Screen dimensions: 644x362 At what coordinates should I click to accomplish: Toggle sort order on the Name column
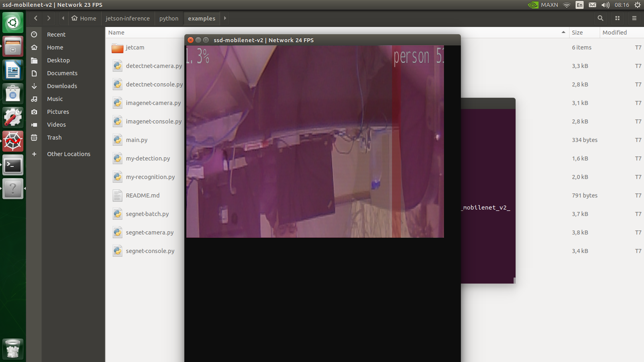[x=116, y=33]
